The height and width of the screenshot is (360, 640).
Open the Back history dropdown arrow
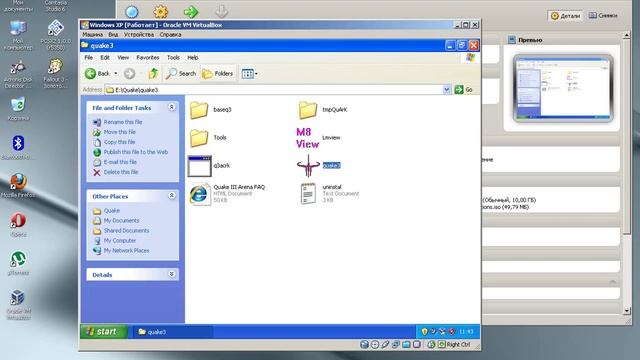116,73
